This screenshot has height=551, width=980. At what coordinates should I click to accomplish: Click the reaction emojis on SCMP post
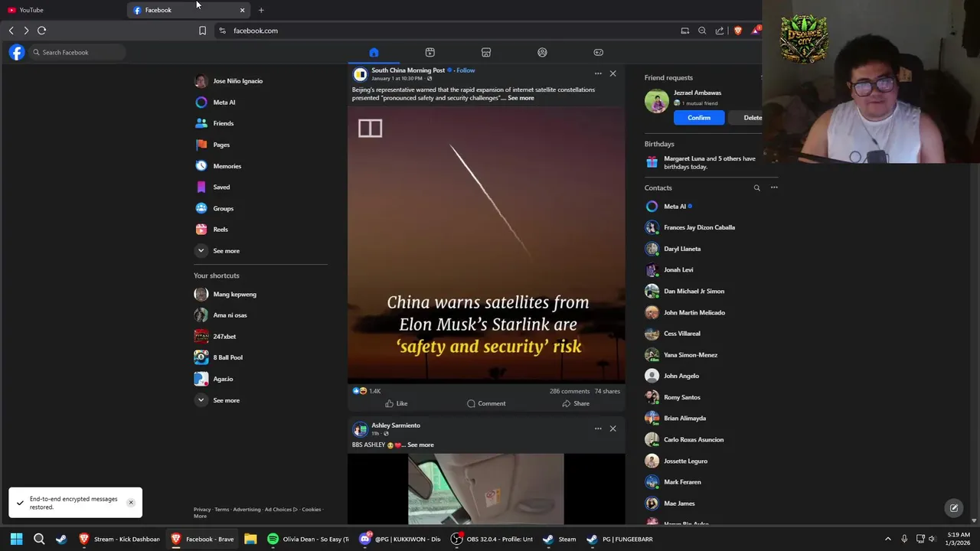[x=360, y=391]
